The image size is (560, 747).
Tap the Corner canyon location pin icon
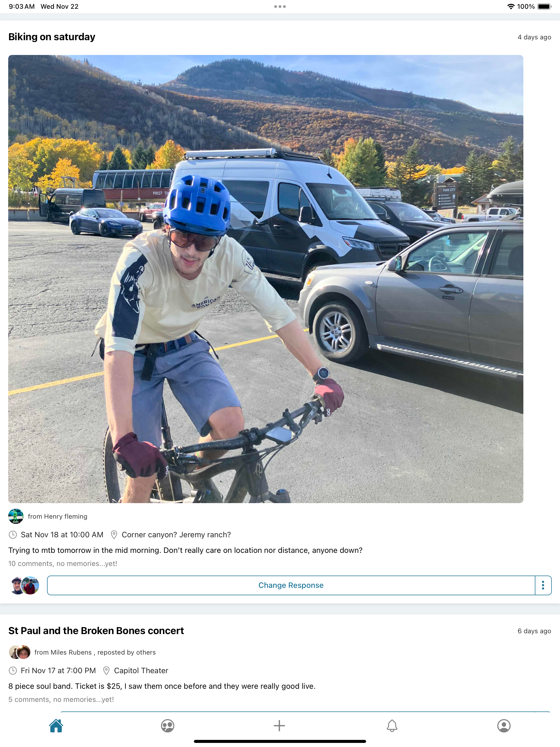[114, 535]
